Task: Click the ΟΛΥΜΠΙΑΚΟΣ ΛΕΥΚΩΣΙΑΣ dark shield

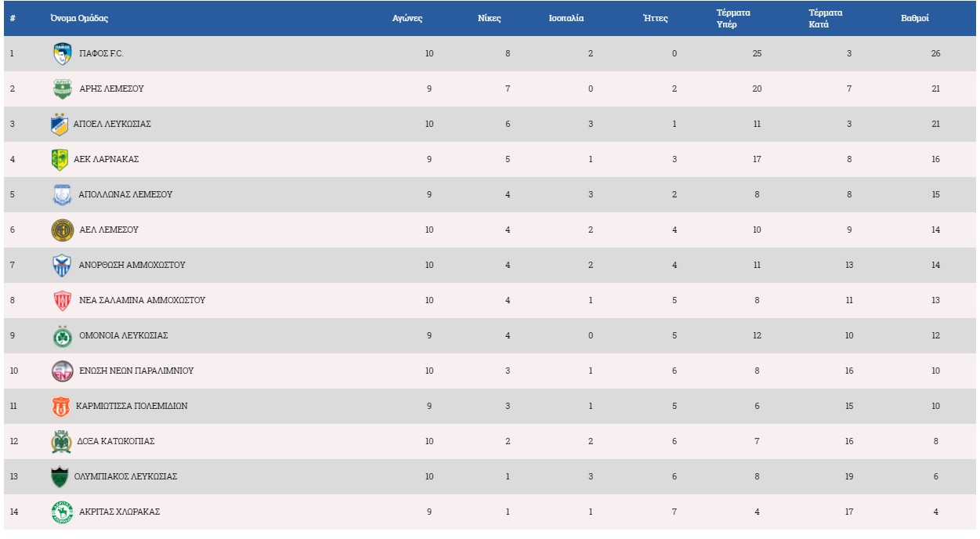Action: (x=60, y=476)
